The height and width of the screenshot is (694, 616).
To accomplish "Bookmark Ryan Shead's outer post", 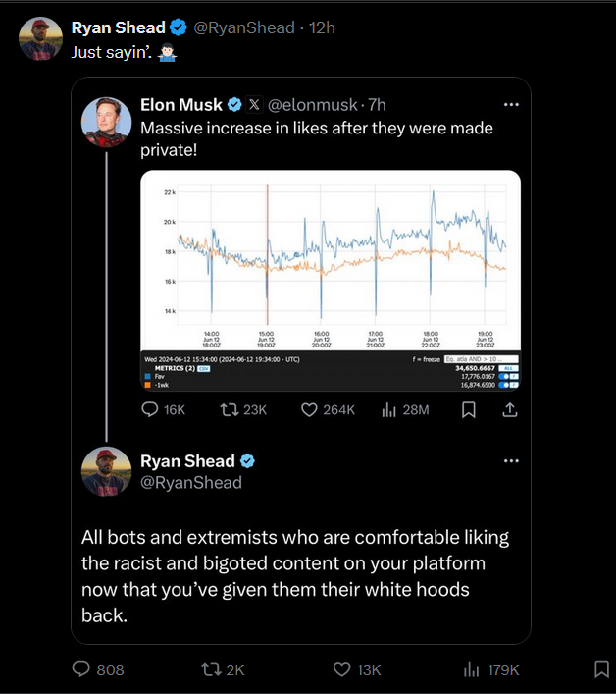I will click(x=601, y=669).
